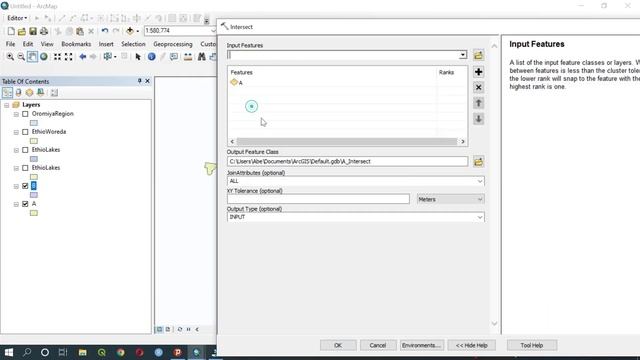Open the Meters units dropdown

(x=480, y=199)
